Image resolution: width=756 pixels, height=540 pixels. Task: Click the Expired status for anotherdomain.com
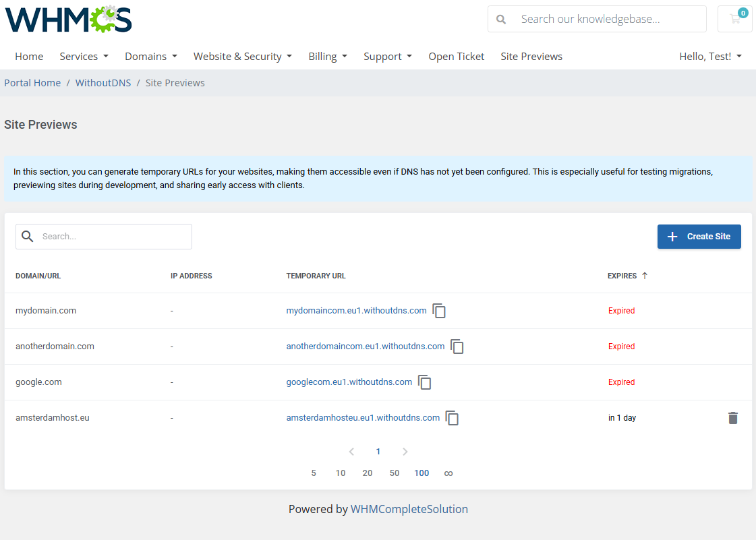coord(622,346)
